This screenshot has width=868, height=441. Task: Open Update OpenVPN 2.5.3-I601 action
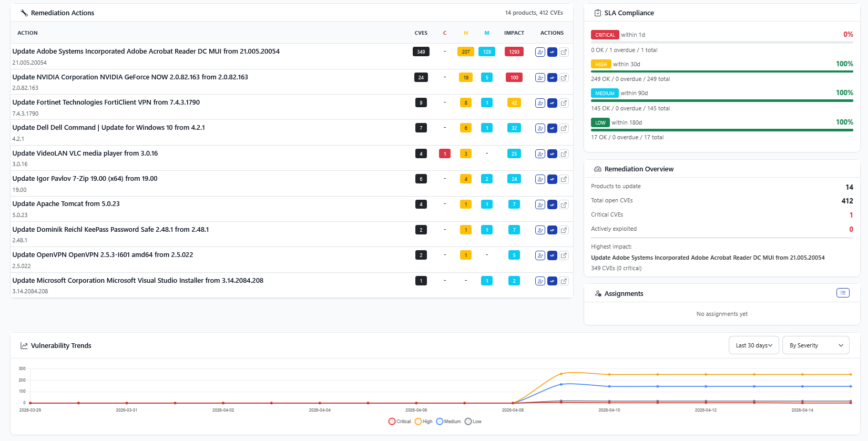[x=103, y=255]
